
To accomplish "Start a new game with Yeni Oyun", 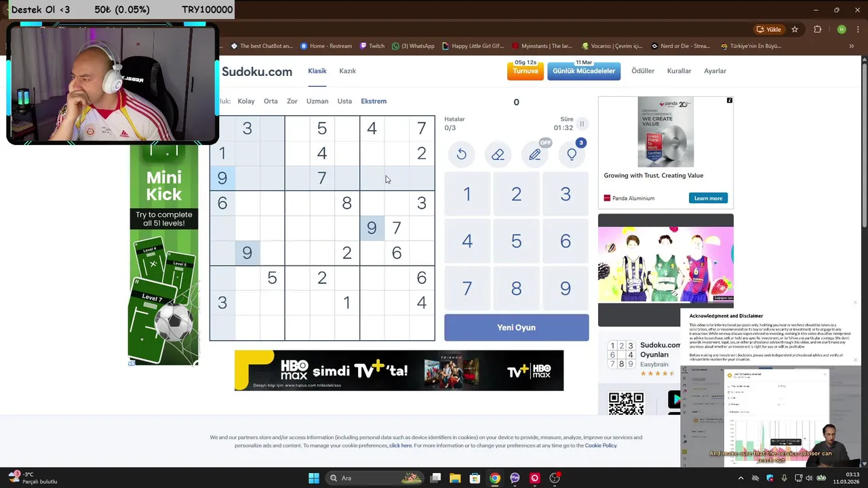I will (516, 327).
